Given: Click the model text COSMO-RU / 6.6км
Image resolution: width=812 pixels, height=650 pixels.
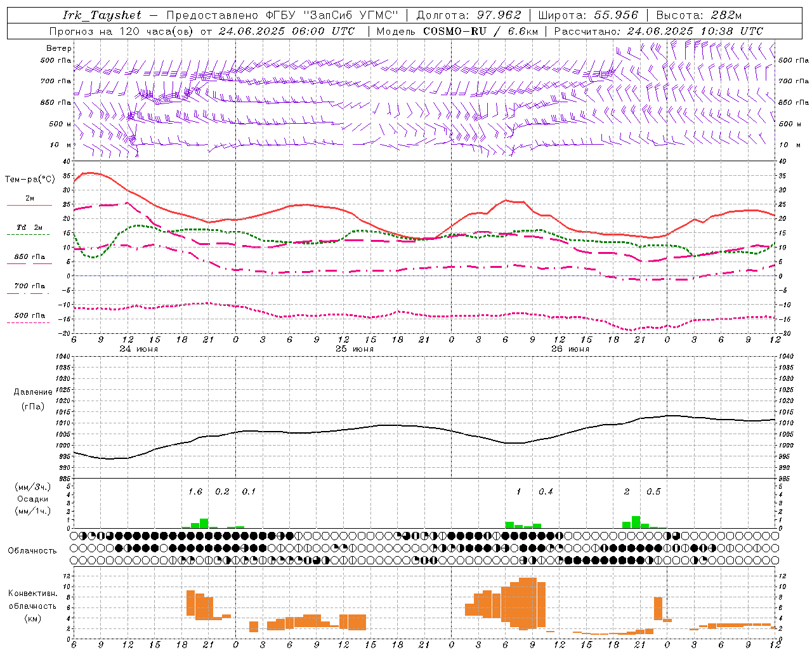Looking at the screenshot, I should 481,30.
